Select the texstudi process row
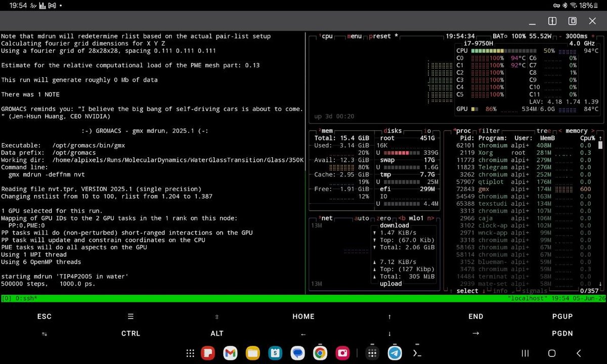Screen dimensions: 607x364 click(x=523, y=204)
